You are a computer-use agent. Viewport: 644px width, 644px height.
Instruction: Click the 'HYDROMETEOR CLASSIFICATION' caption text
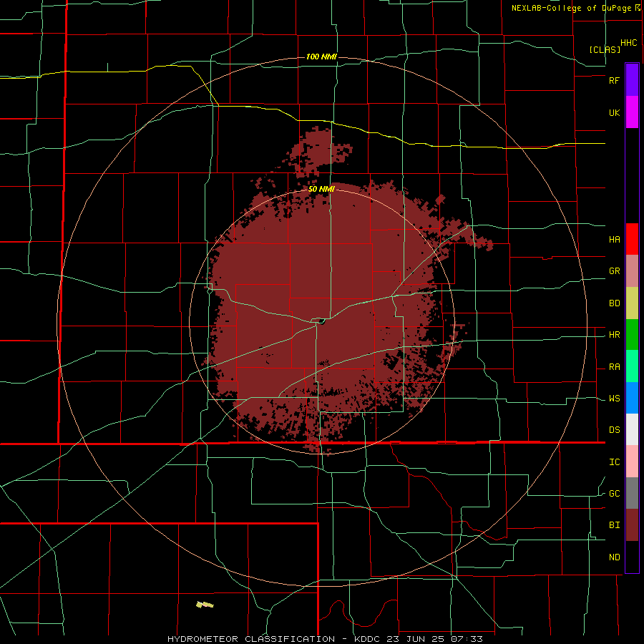(251, 639)
